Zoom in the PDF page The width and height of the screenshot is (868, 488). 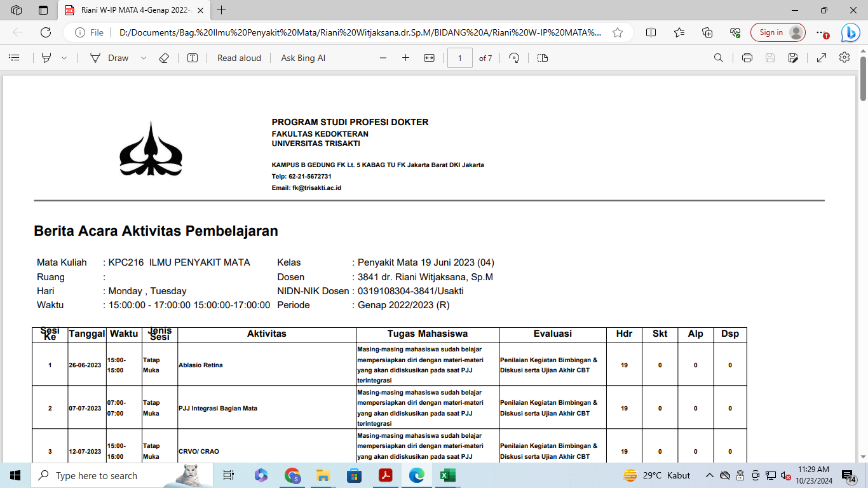coord(406,58)
